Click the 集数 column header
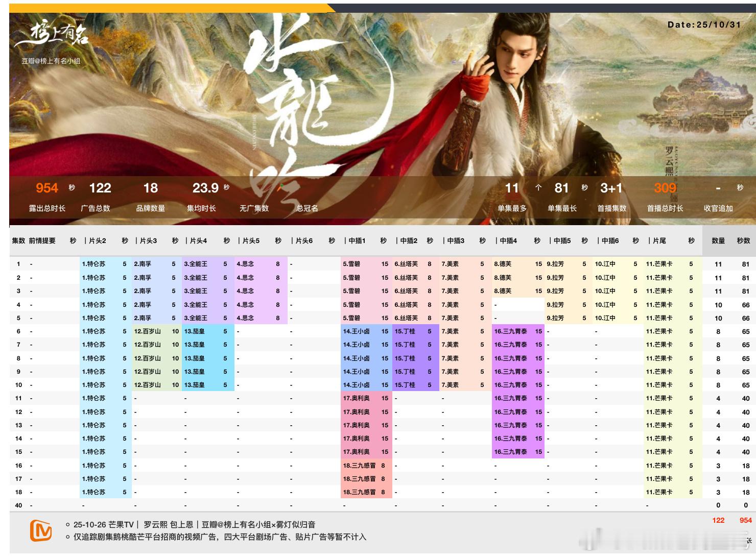The height and width of the screenshot is (558, 756). click(18, 240)
